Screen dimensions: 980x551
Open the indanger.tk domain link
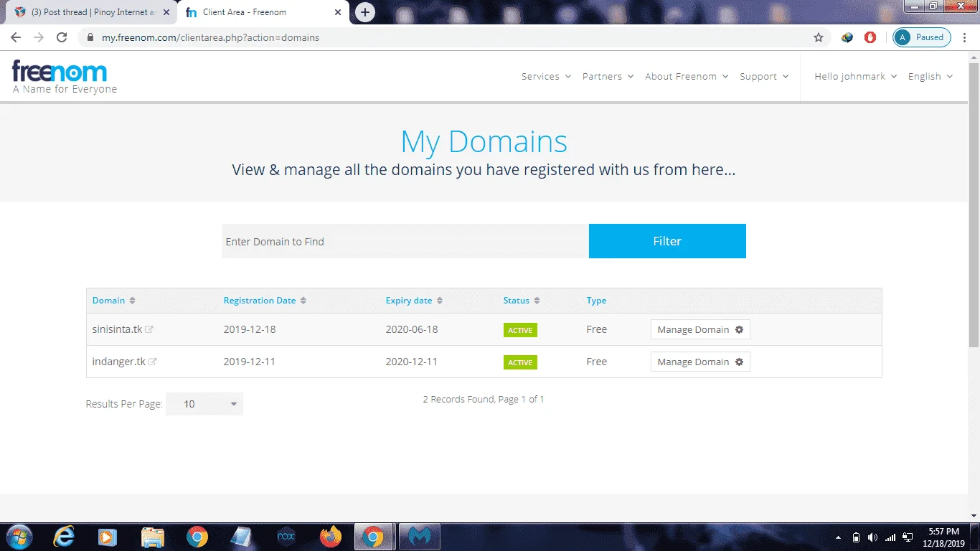118,362
